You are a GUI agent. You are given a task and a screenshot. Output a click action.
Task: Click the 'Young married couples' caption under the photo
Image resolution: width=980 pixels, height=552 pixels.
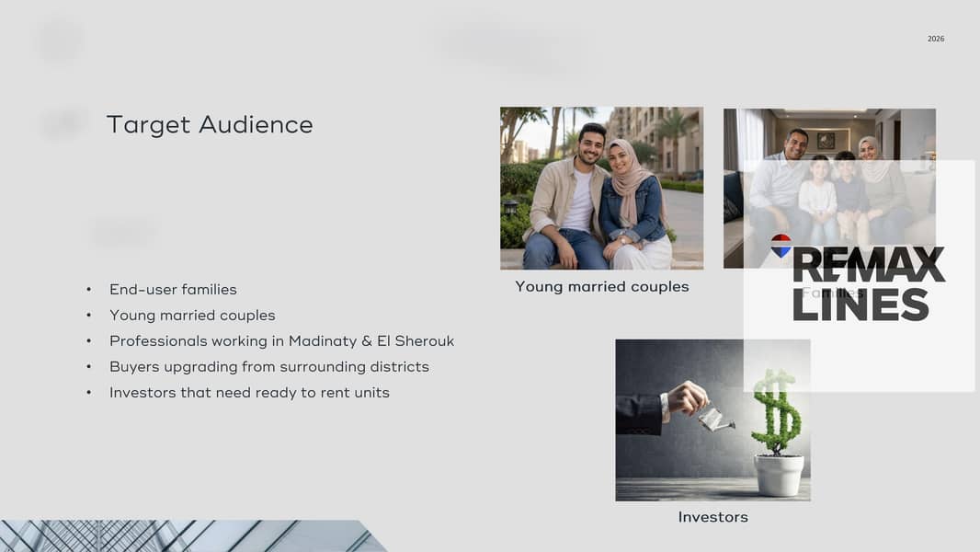click(x=602, y=286)
